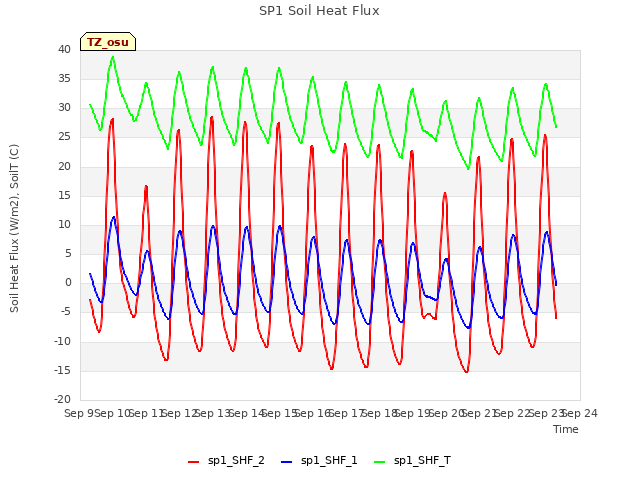Click the Sep 24 x-axis tick label
This screenshot has height=480, width=640.
(x=580, y=413)
